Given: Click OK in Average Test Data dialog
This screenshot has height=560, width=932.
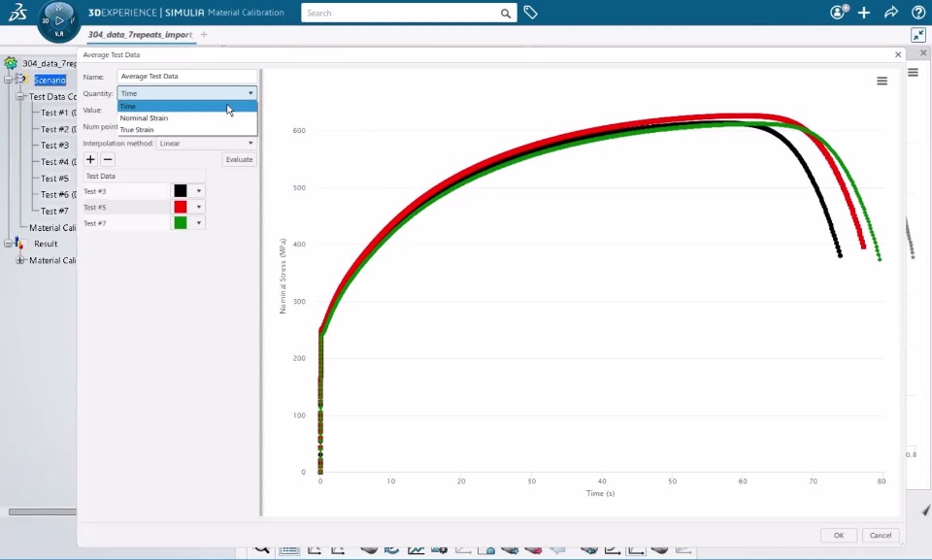Looking at the screenshot, I should (839, 535).
